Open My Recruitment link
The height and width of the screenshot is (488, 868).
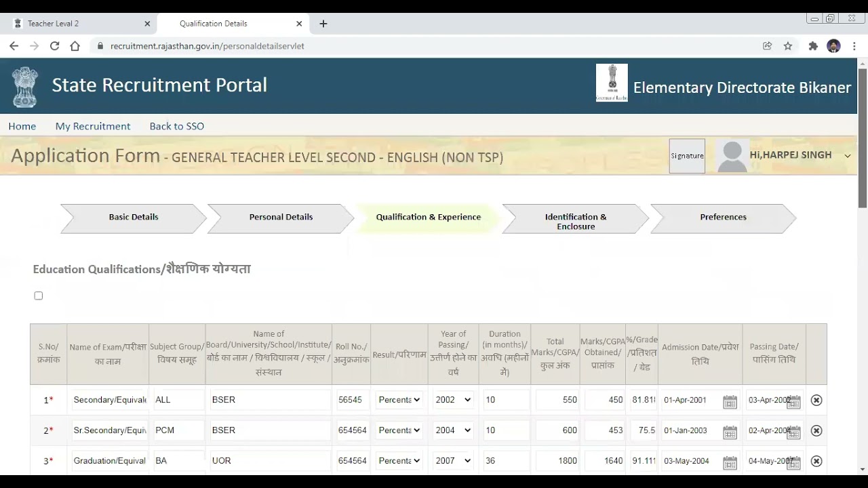93,126
